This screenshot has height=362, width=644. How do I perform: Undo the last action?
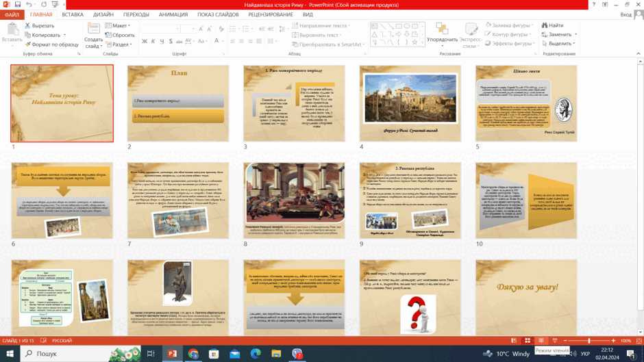29,5
